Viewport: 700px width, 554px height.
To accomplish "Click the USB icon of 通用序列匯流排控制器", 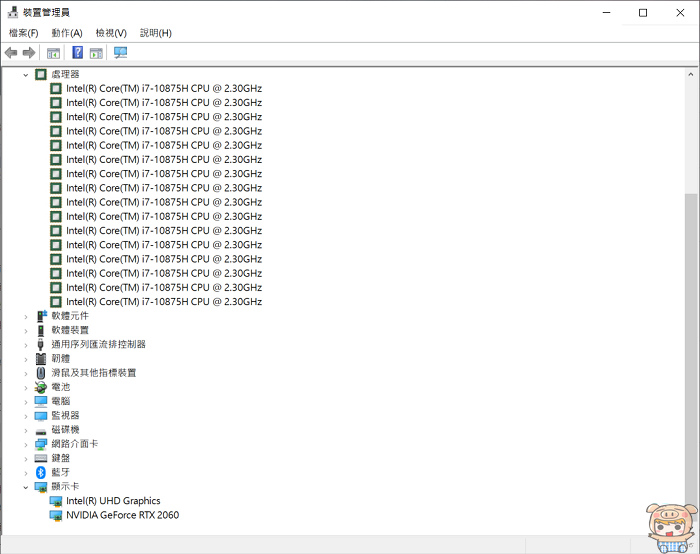I will click(41, 345).
